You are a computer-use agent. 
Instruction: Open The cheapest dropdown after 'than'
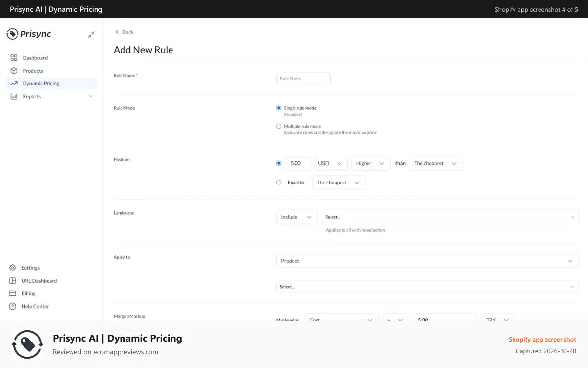point(436,163)
